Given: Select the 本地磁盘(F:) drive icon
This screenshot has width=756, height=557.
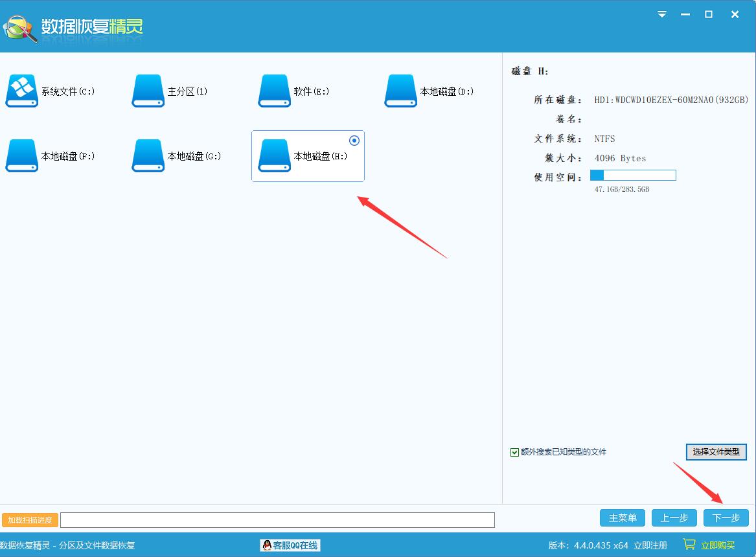Looking at the screenshot, I should [x=21, y=156].
